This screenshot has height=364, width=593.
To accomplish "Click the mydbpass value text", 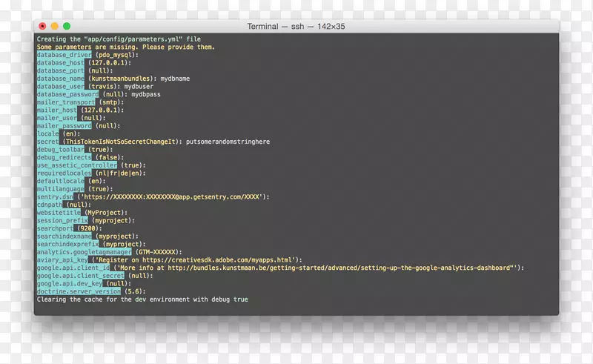I will [150, 94].
